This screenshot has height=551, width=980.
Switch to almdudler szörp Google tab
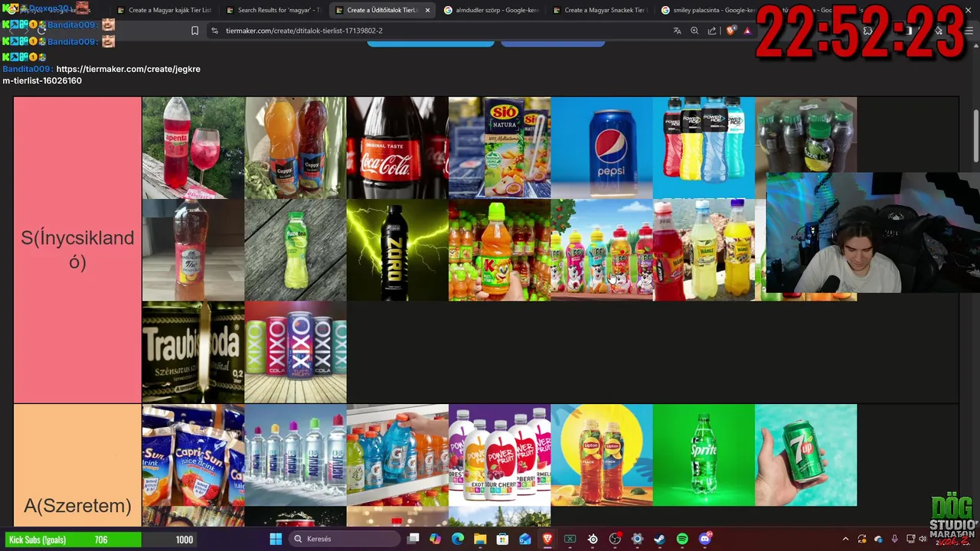coord(492,10)
